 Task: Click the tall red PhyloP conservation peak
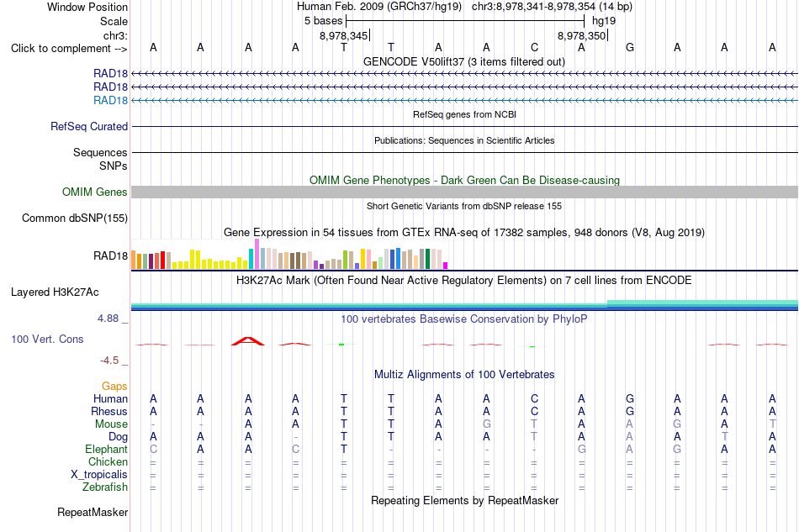click(x=247, y=340)
